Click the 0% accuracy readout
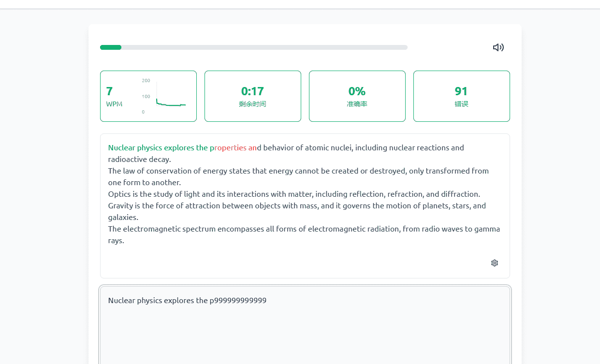600x364 pixels. click(357, 91)
